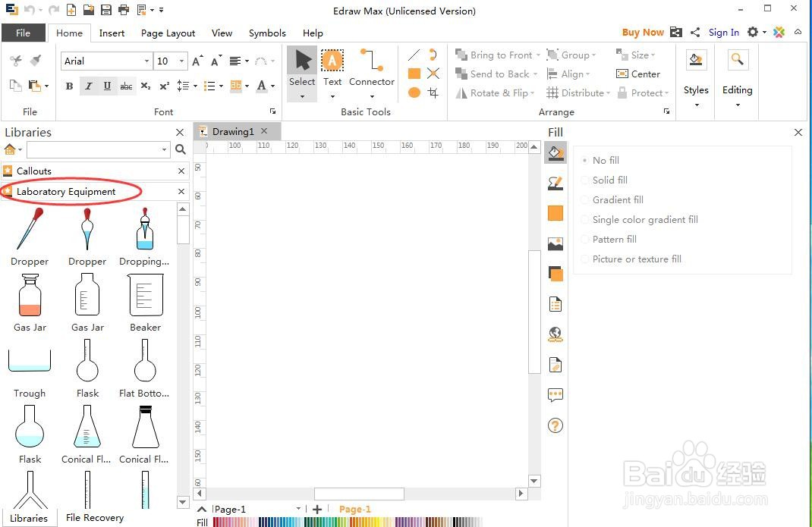Viewport: 812px width, 527px height.
Task: Choose the Select pointer tool
Action: tap(302, 73)
